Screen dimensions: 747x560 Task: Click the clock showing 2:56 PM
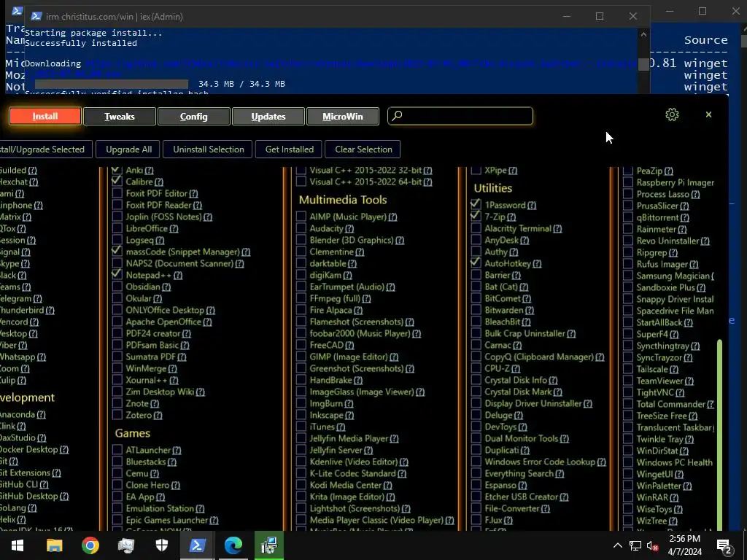684,539
